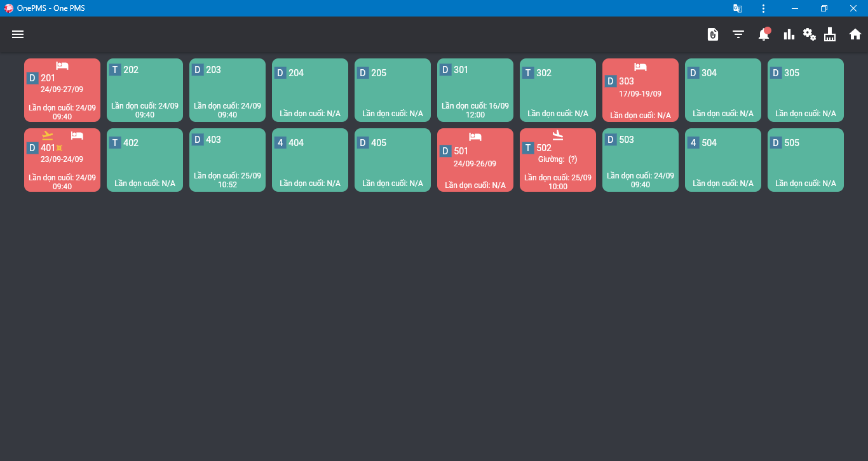This screenshot has height=461, width=868.
Task: Open room 205 card
Action: tap(393, 90)
